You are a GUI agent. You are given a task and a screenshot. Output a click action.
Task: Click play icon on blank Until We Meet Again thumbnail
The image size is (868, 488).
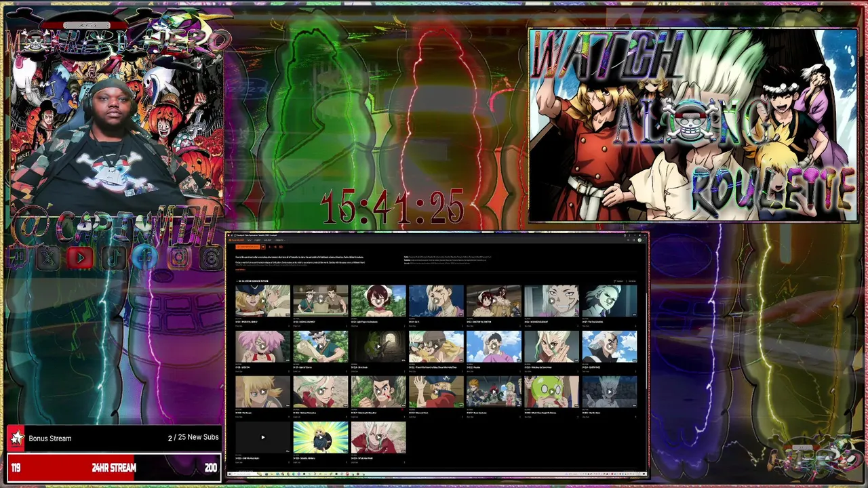click(262, 437)
